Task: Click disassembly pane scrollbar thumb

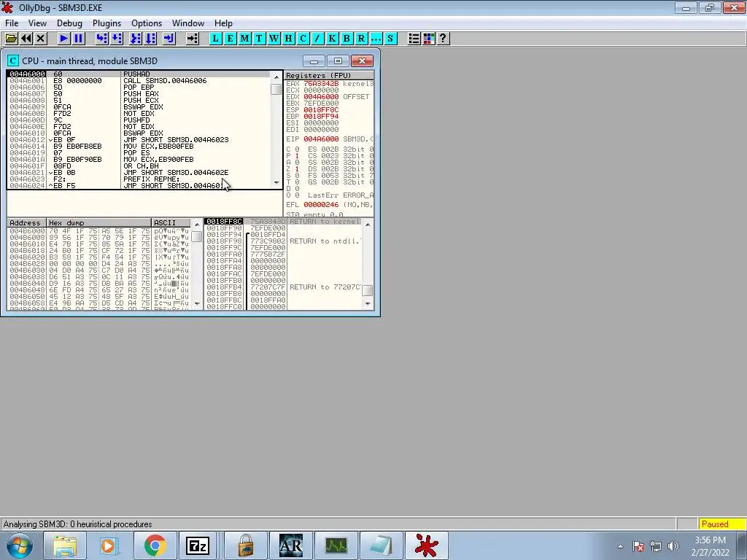Action: [276, 89]
